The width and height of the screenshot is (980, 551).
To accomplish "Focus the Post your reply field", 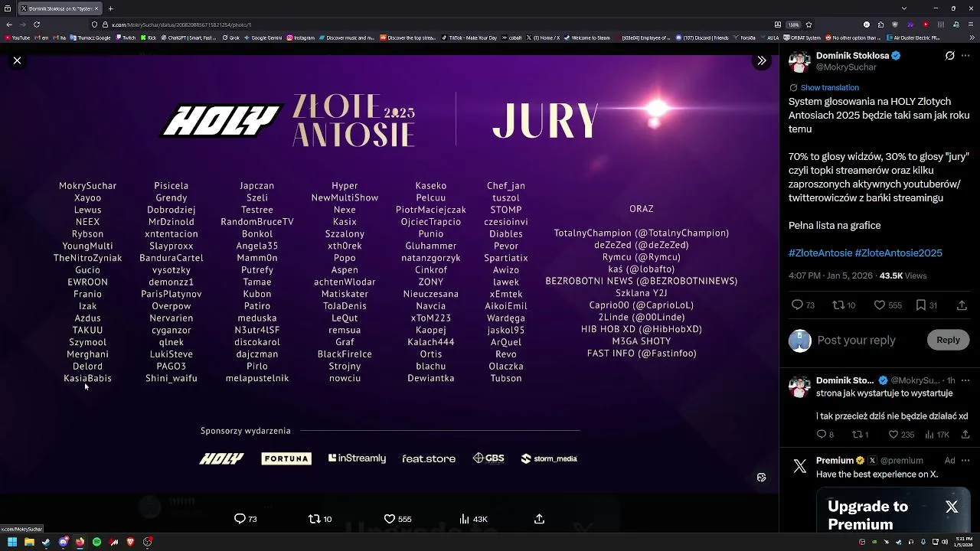I will click(x=869, y=340).
